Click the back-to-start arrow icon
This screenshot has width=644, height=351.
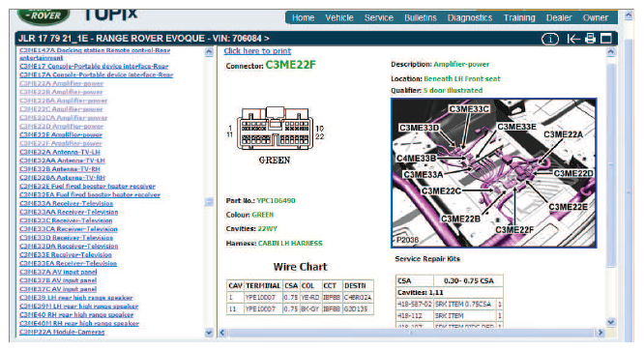click(x=573, y=39)
